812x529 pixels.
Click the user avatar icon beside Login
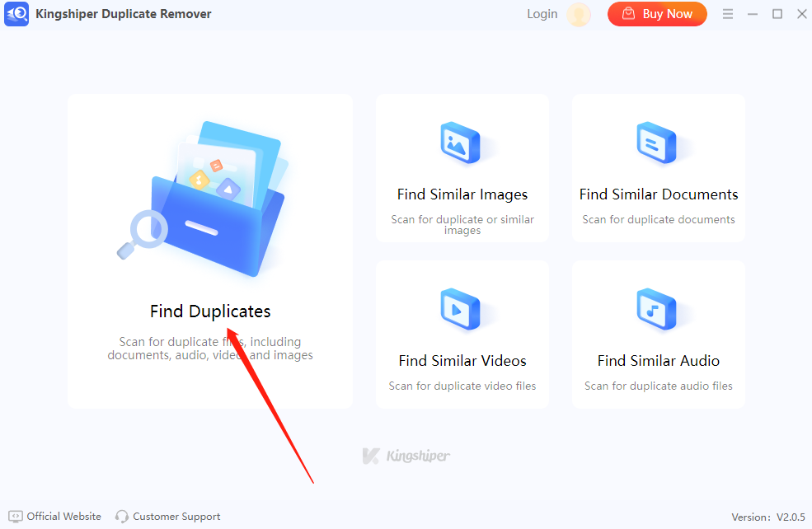(579, 15)
